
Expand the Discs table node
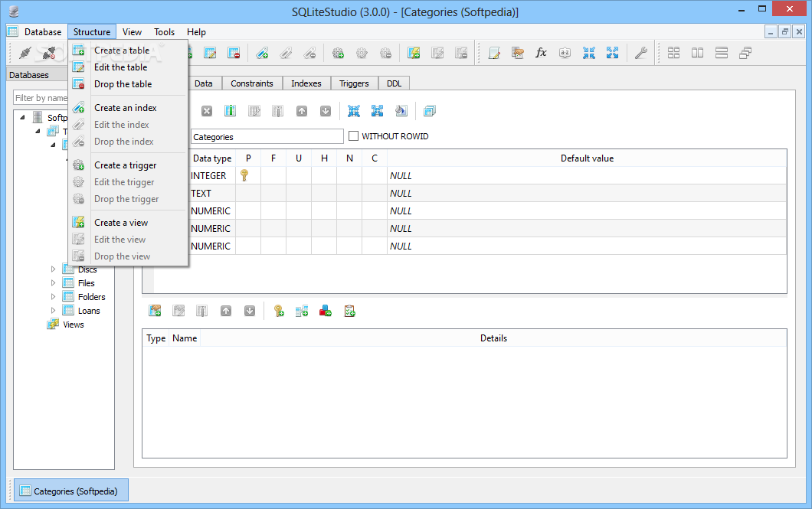click(x=53, y=269)
